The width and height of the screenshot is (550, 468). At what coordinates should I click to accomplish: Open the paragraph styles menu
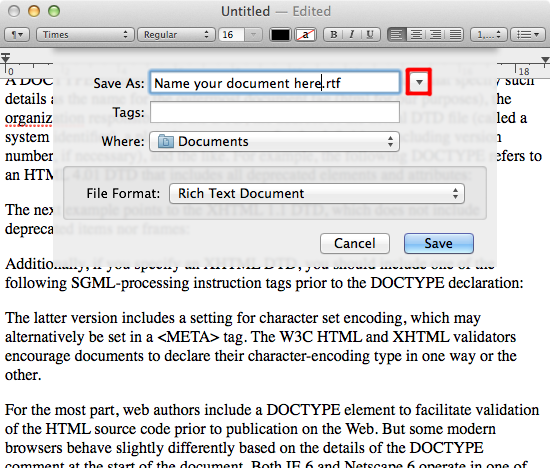(16, 35)
